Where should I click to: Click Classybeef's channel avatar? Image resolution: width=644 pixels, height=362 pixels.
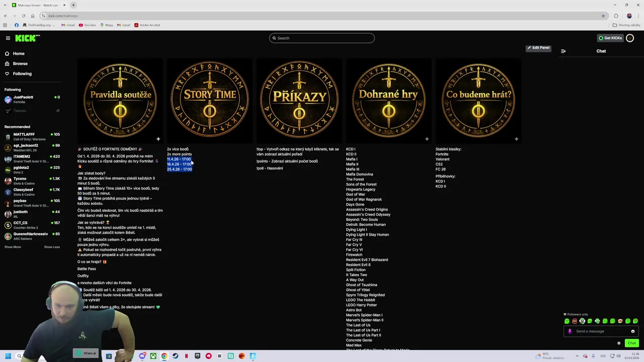pos(8,192)
